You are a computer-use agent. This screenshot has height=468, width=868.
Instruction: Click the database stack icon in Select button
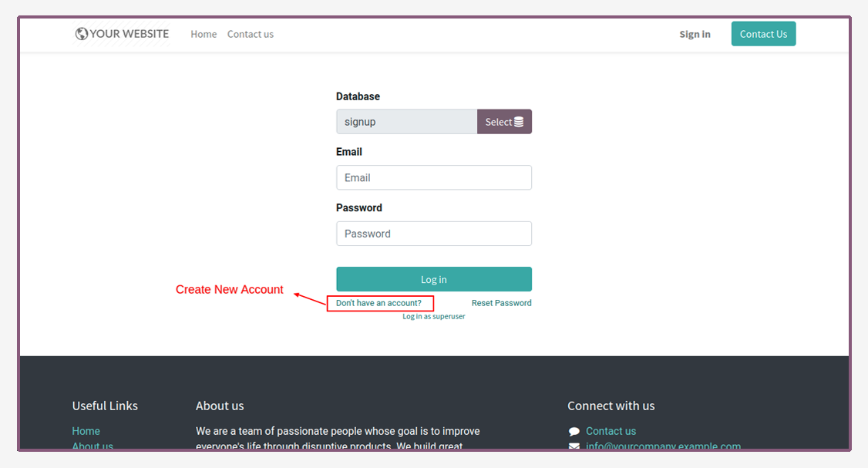click(519, 122)
